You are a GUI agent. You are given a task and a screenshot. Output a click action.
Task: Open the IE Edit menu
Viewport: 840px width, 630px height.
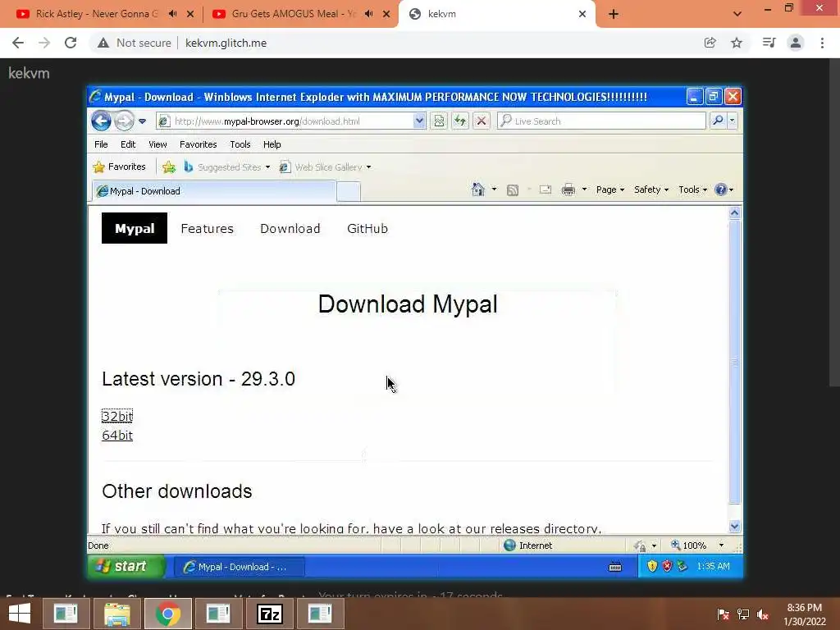128,144
